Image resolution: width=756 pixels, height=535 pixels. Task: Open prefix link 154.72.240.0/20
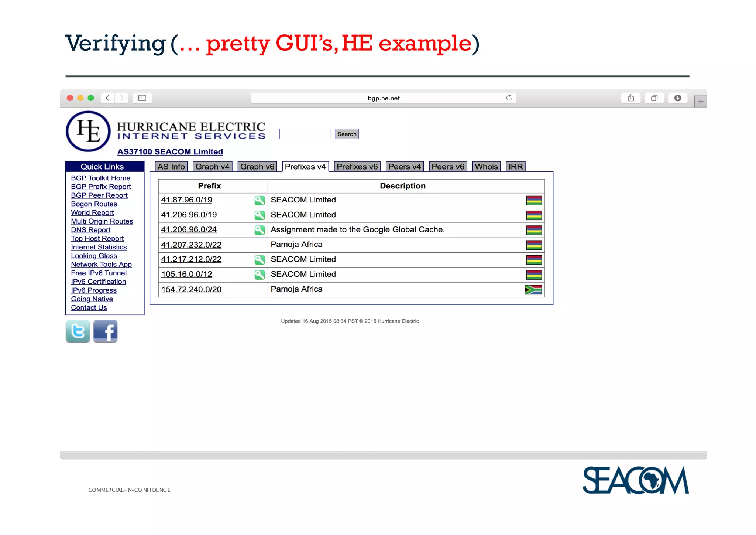coord(191,289)
